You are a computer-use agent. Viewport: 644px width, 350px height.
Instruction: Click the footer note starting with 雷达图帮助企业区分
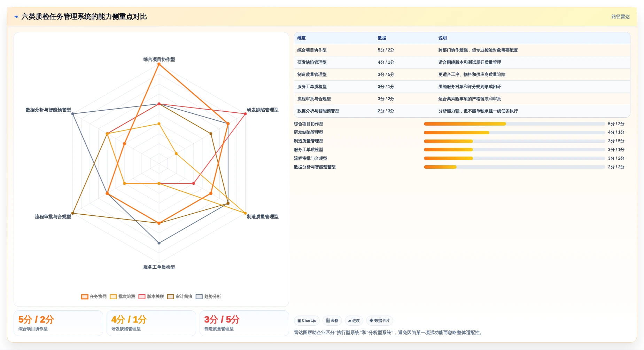click(x=389, y=333)
